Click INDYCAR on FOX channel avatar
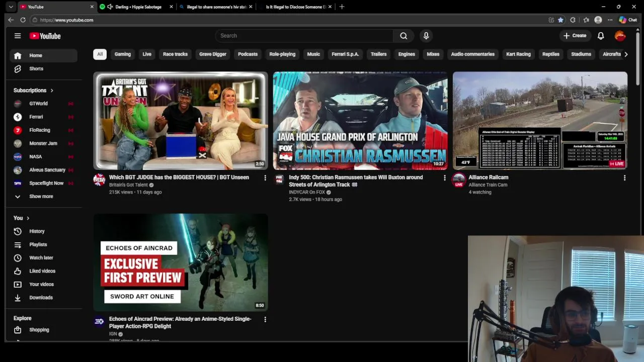Viewport: 644px width, 362px height. [279, 180]
